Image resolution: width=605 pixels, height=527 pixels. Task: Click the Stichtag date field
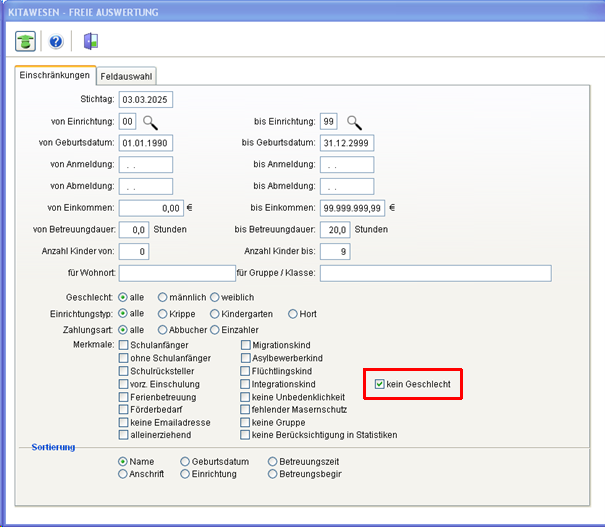coord(146,100)
